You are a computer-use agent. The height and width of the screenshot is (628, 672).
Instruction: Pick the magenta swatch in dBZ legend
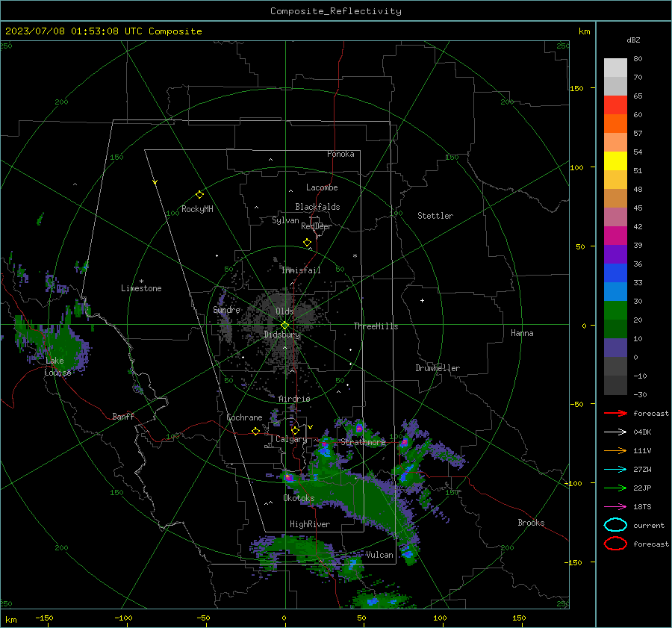615,235
